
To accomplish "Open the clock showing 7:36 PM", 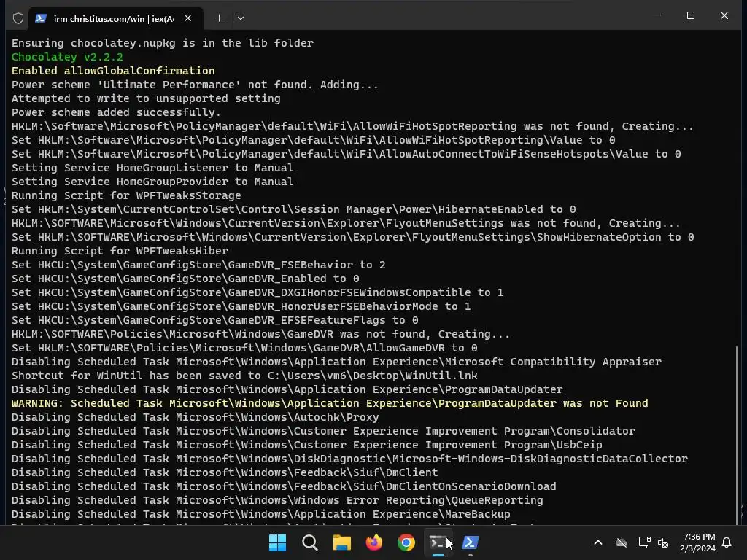I will pyautogui.click(x=697, y=542).
